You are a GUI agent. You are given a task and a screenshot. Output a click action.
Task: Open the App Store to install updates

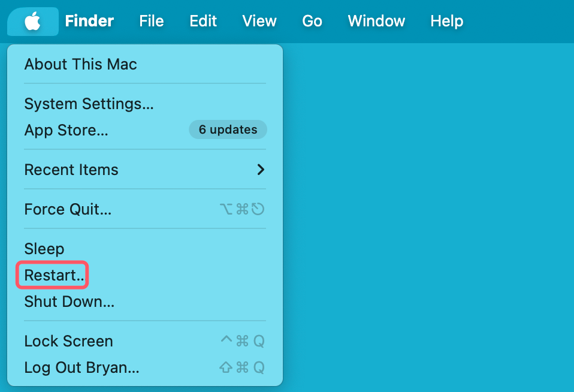coord(66,130)
